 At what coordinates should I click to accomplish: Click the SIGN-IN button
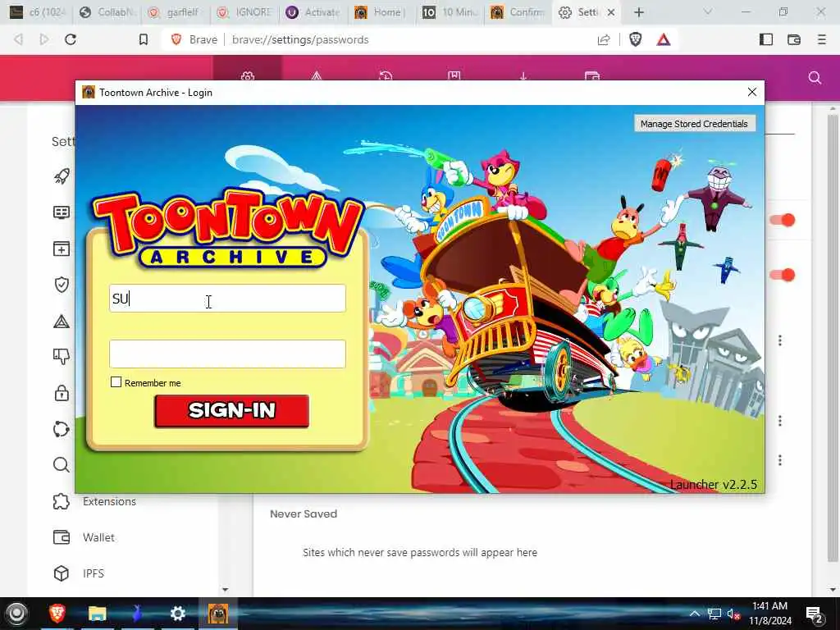tap(231, 411)
